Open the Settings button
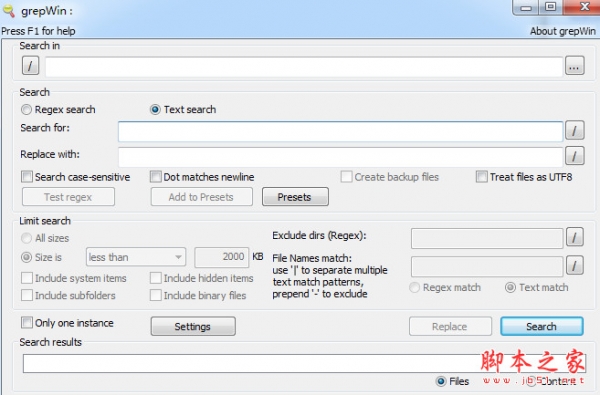600x395 pixels. click(193, 326)
